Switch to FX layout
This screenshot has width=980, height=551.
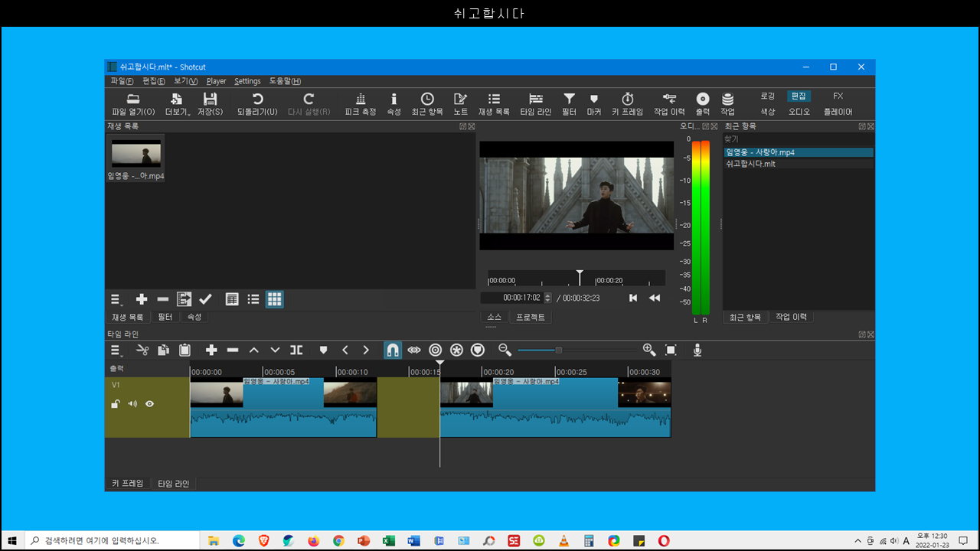point(838,96)
